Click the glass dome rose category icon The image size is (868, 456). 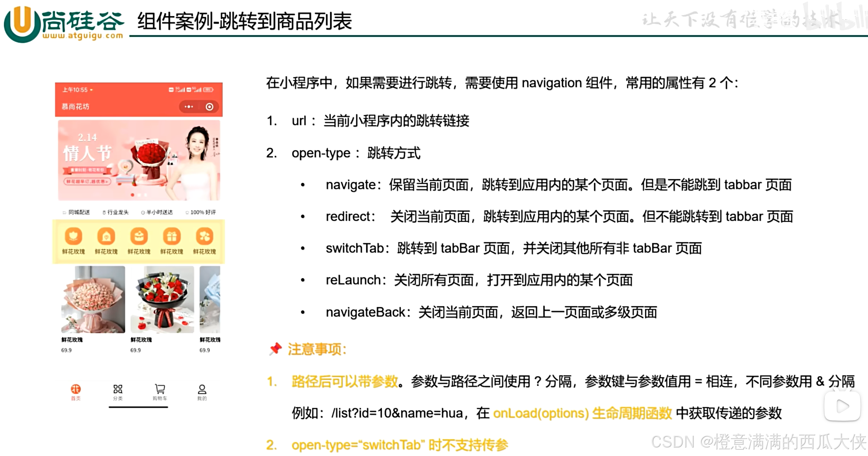pos(106,236)
